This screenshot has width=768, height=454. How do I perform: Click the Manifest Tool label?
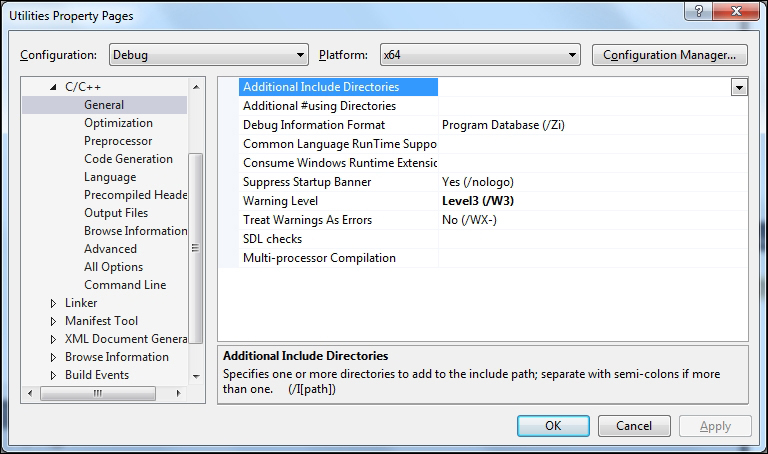[101, 321]
